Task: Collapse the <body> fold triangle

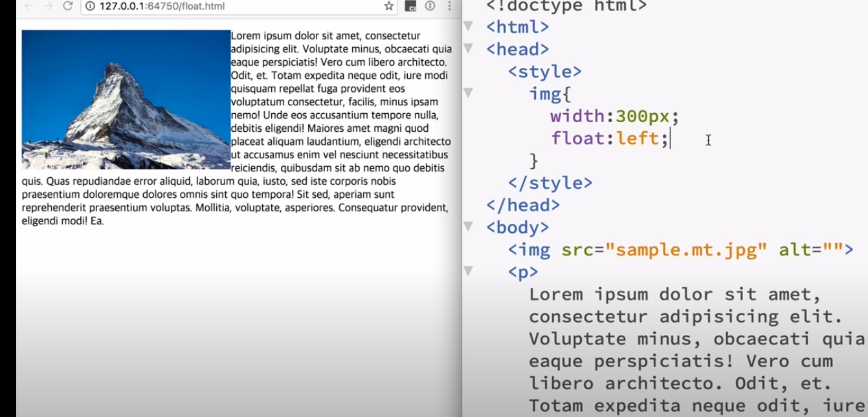Action: tap(469, 226)
